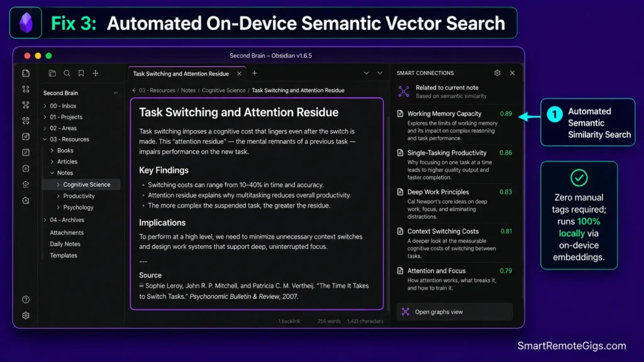Open the search pane magnifier icon
The image size is (644, 362).
[67, 73]
